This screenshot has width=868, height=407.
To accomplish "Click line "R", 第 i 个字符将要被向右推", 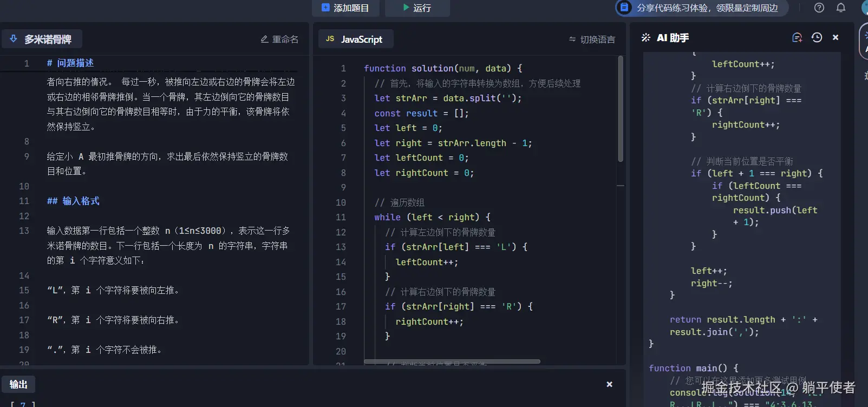I will tap(113, 320).
